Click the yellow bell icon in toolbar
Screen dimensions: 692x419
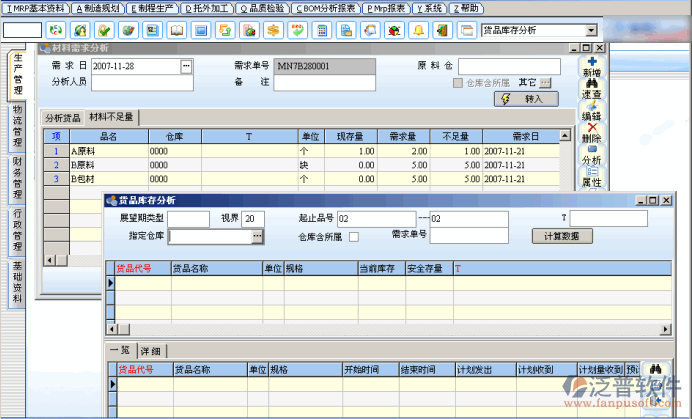(x=417, y=30)
